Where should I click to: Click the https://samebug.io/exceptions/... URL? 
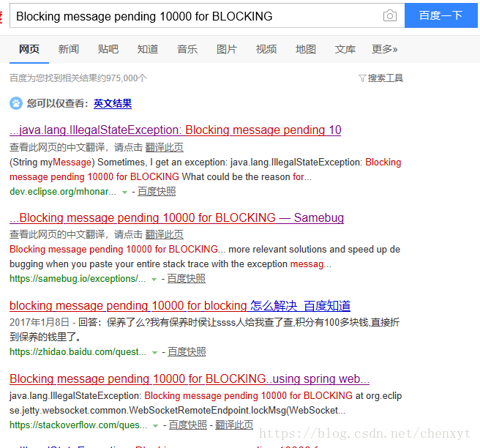(78, 279)
